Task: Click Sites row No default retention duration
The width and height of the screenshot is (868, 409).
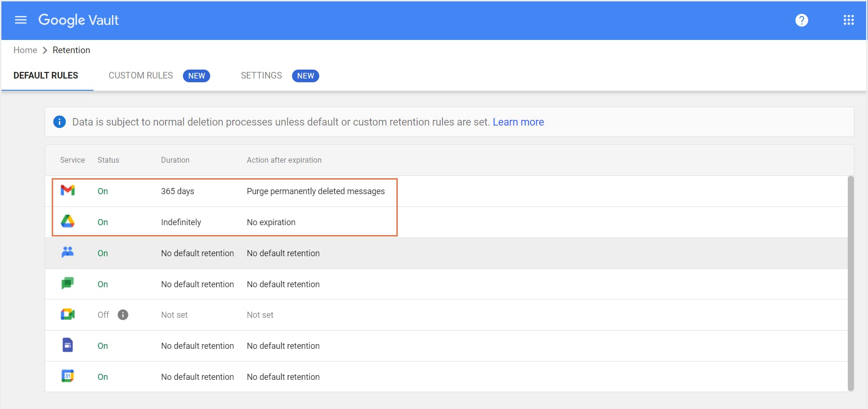Action: [197, 346]
